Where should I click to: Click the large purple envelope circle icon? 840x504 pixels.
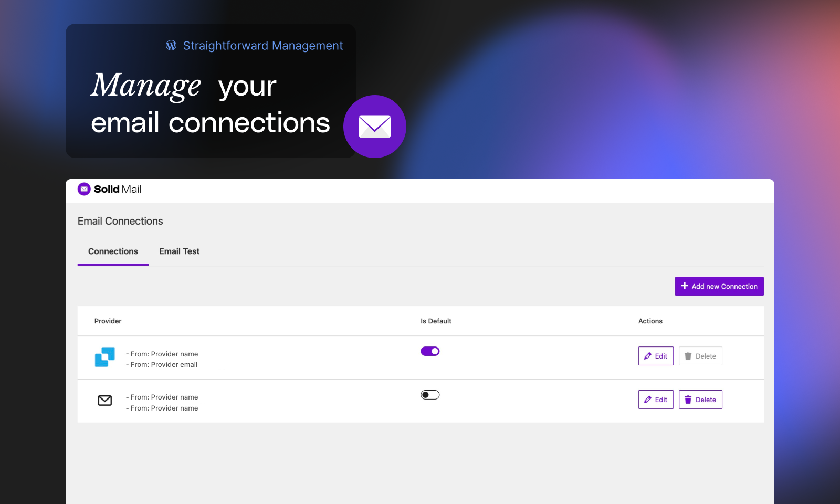point(374,127)
